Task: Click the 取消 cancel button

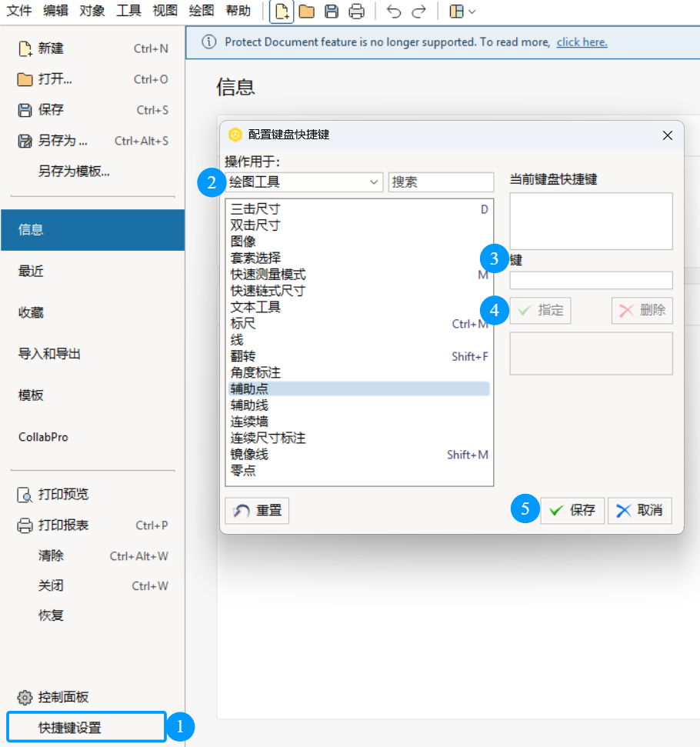Action: [x=639, y=511]
